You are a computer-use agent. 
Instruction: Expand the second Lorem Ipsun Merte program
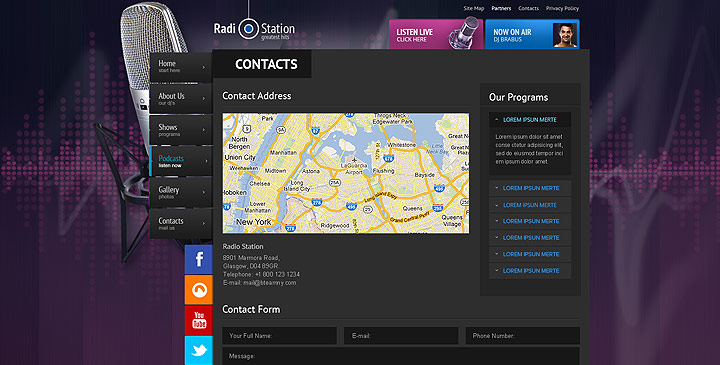pyautogui.click(x=530, y=188)
